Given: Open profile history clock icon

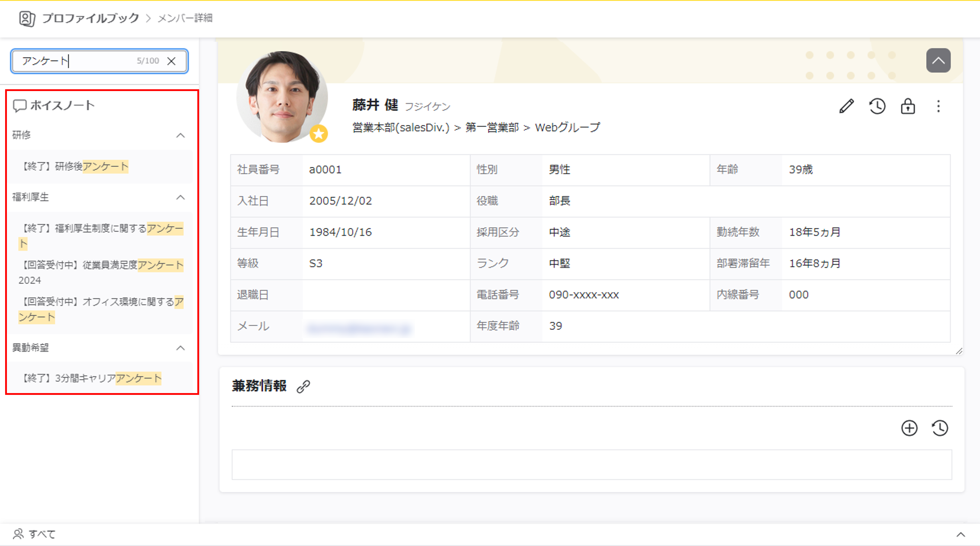Looking at the screenshot, I should tap(877, 106).
